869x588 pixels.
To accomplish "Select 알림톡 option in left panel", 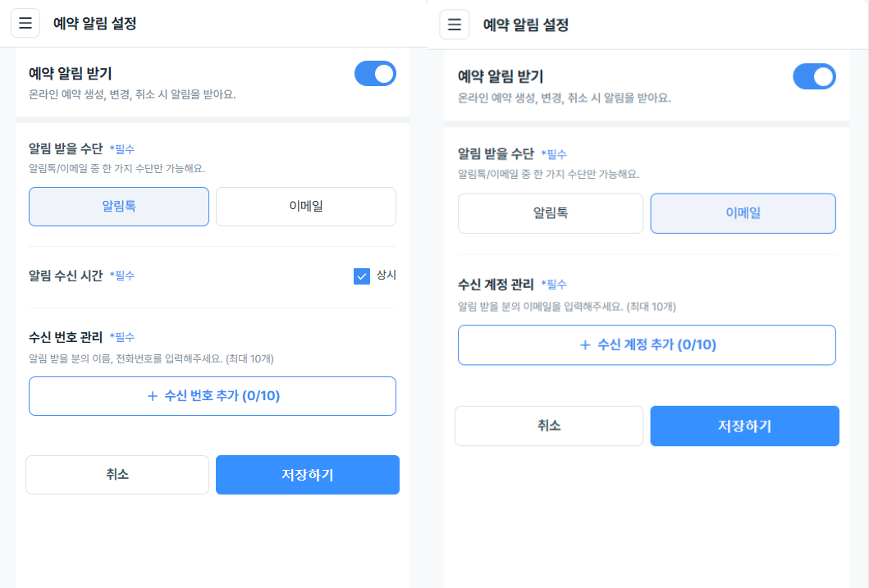I will (x=119, y=207).
